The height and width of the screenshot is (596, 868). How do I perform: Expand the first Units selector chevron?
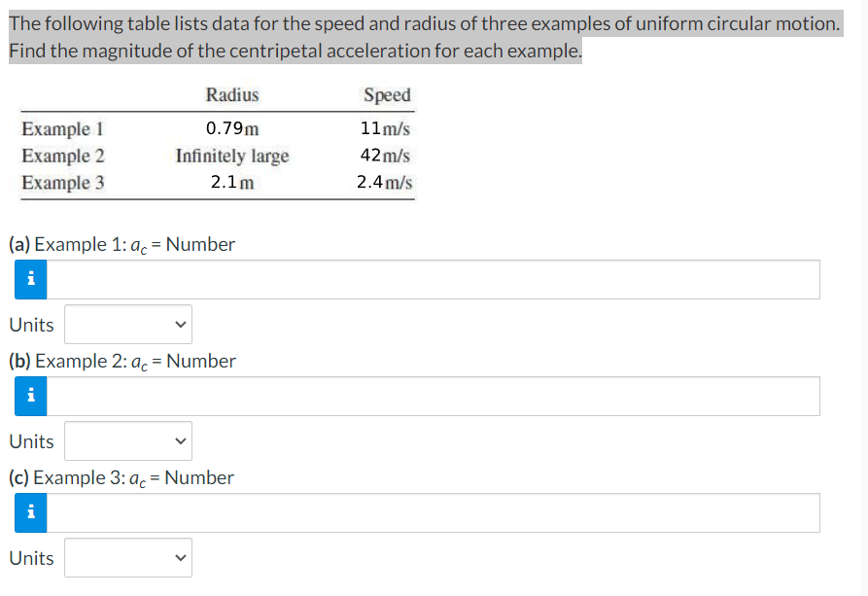tap(180, 324)
